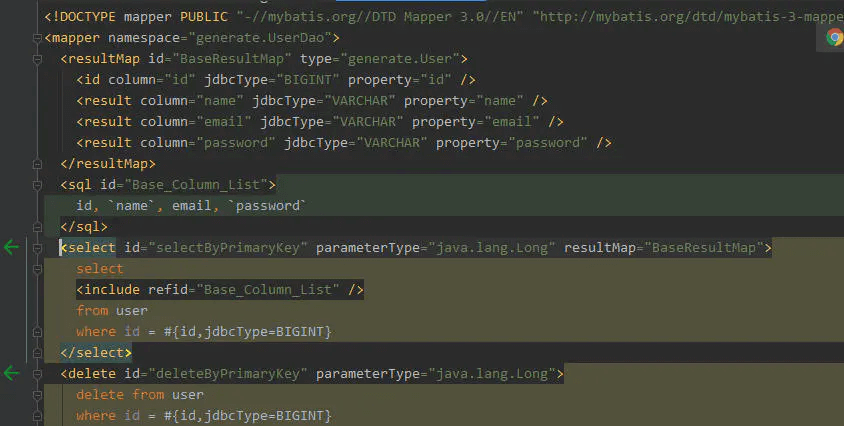Collapse the delete statement fold marker
The height and width of the screenshot is (426, 844).
(x=36, y=374)
